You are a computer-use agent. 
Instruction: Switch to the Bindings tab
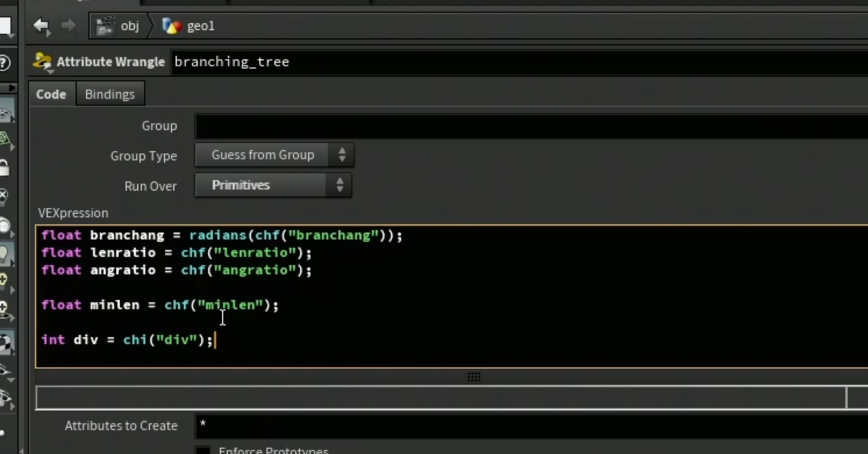pos(110,94)
